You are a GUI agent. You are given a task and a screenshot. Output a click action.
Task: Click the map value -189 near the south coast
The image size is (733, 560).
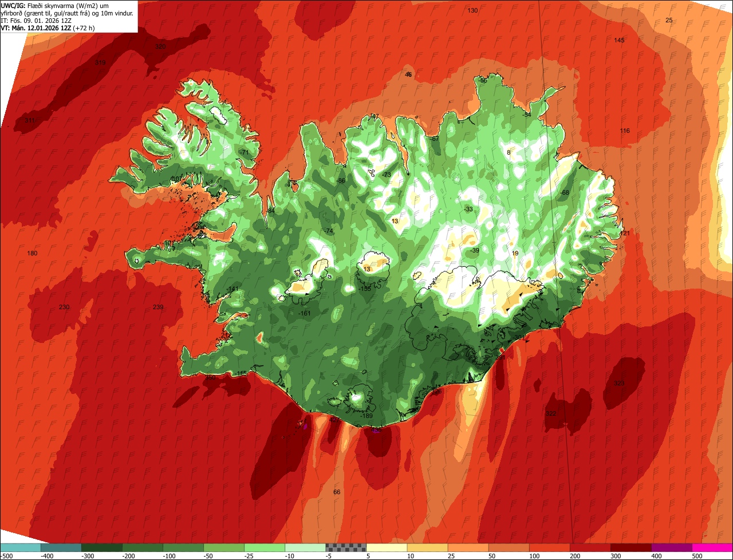click(367, 416)
